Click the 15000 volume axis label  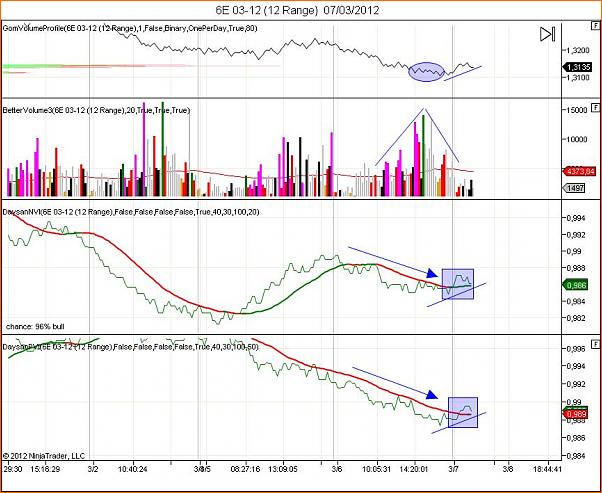577,110
